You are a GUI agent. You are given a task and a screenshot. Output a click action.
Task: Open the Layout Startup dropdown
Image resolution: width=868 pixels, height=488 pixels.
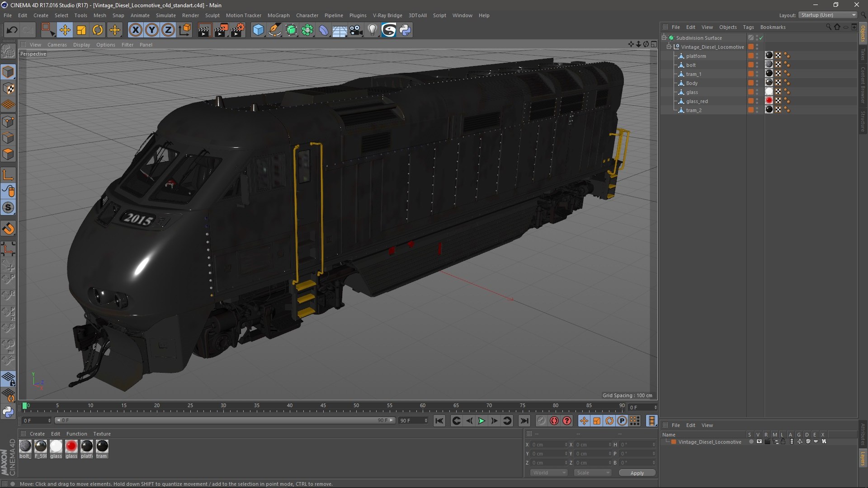[x=828, y=15]
